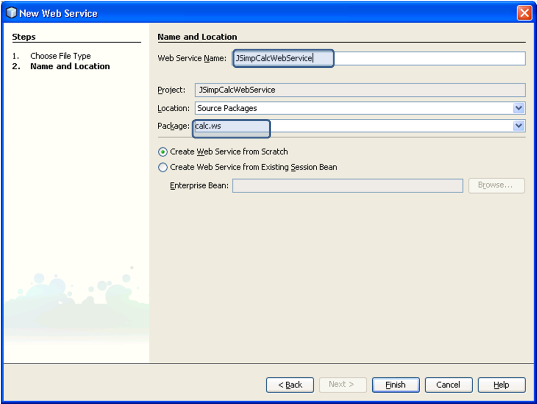The height and width of the screenshot is (404, 537).
Task: Cancel the wizard
Action: point(449,385)
